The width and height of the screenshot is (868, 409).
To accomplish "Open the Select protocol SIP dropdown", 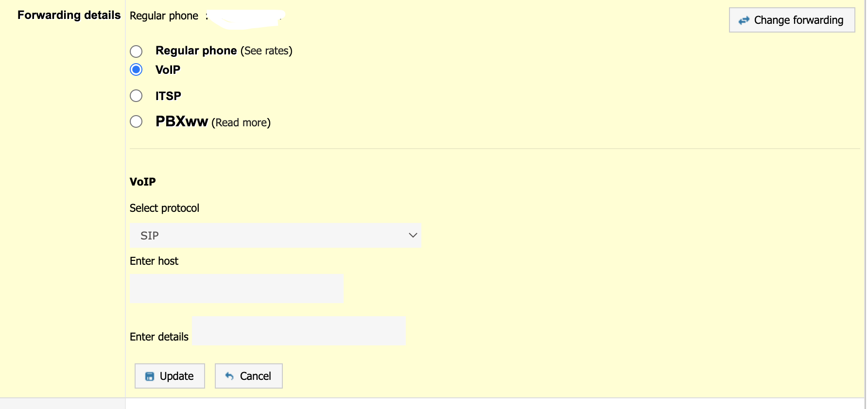I will click(x=275, y=236).
